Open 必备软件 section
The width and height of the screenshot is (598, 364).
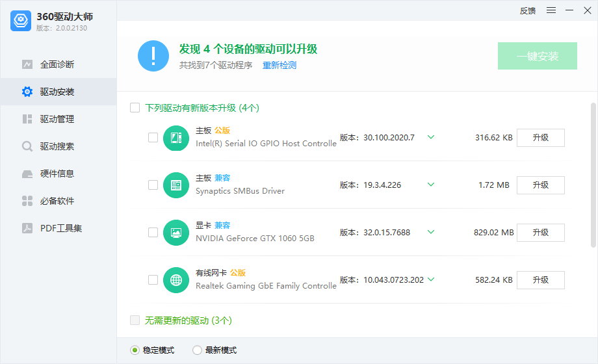click(x=58, y=201)
